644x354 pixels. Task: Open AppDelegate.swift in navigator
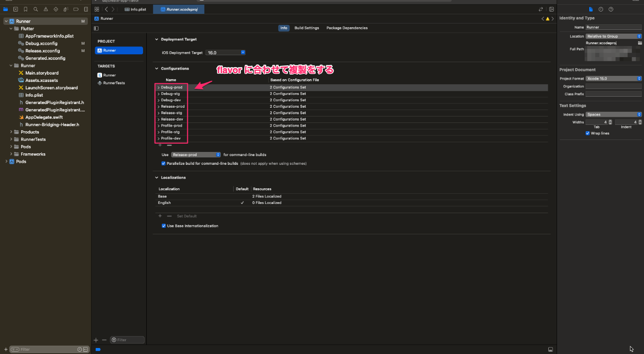pos(44,117)
